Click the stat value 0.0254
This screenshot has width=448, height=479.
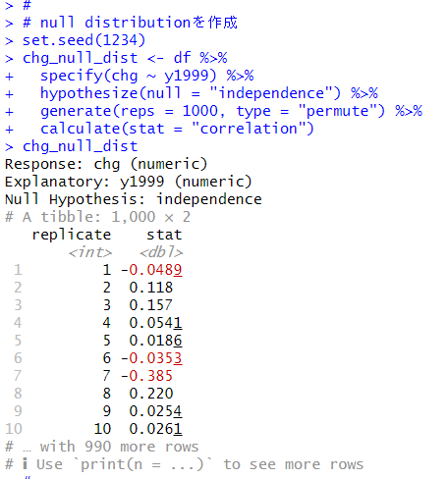pyautogui.click(x=155, y=411)
